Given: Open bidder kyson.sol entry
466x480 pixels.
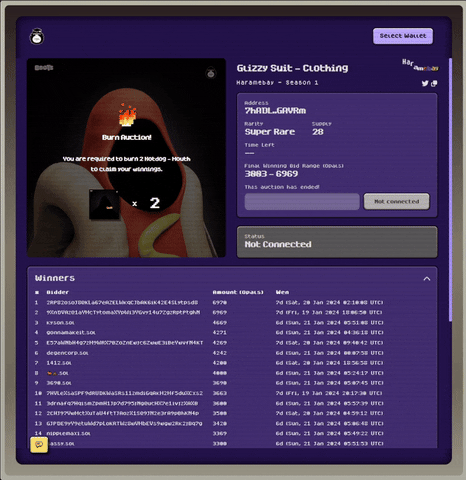Looking at the screenshot, I should (60, 323).
